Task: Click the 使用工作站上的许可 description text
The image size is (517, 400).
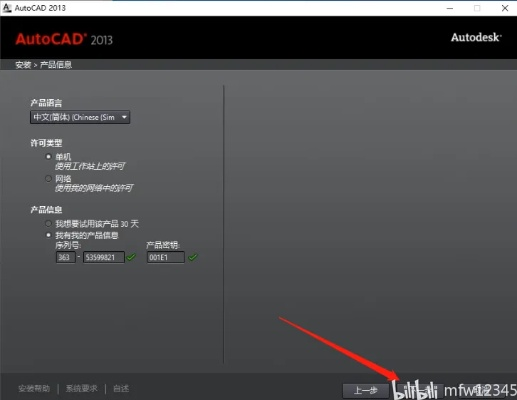Action: tap(90, 166)
